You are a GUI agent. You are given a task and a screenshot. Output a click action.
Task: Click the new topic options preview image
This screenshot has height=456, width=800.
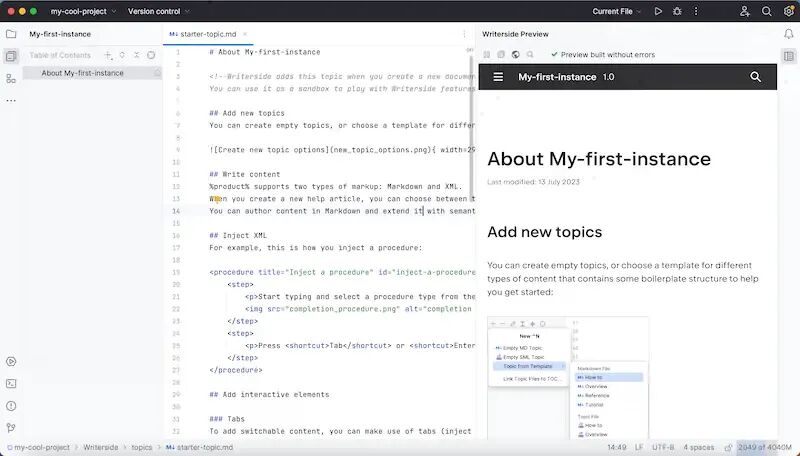[x=568, y=377]
